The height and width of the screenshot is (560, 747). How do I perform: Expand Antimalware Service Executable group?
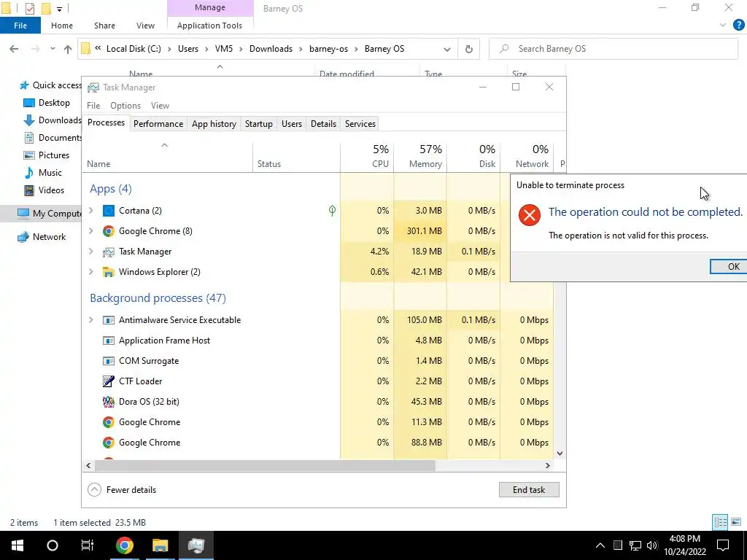(x=91, y=320)
